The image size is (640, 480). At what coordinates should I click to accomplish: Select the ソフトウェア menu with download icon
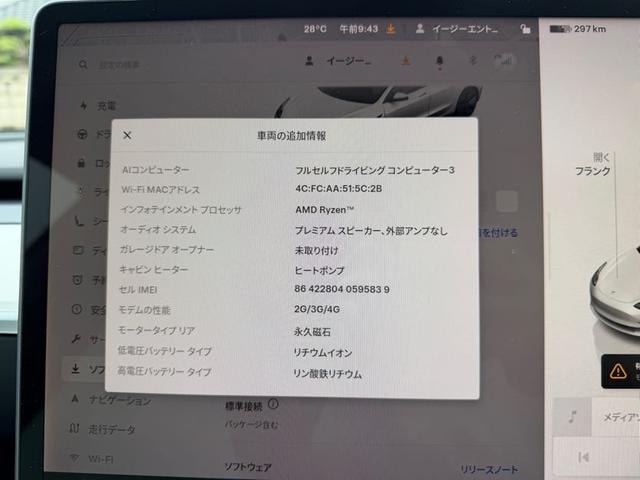pos(84,369)
